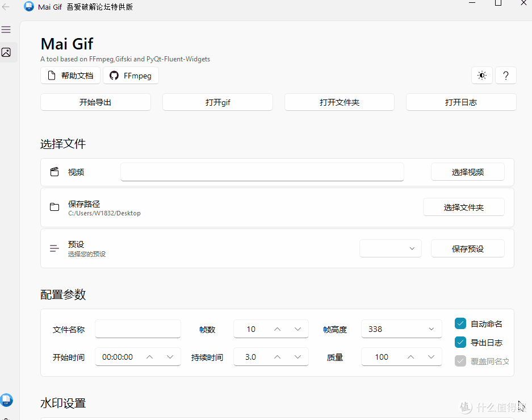Open the 预设 preset dropdown

[x=391, y=248]
